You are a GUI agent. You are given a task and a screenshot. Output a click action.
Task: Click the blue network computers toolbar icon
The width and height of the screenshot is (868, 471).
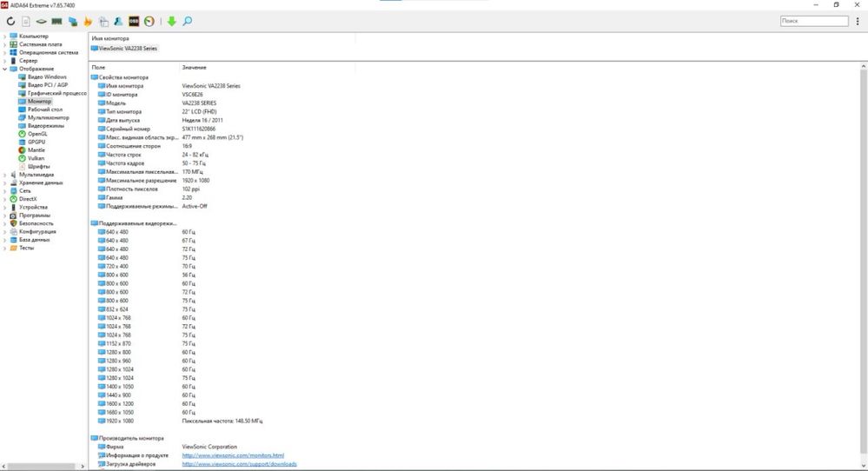72,21
